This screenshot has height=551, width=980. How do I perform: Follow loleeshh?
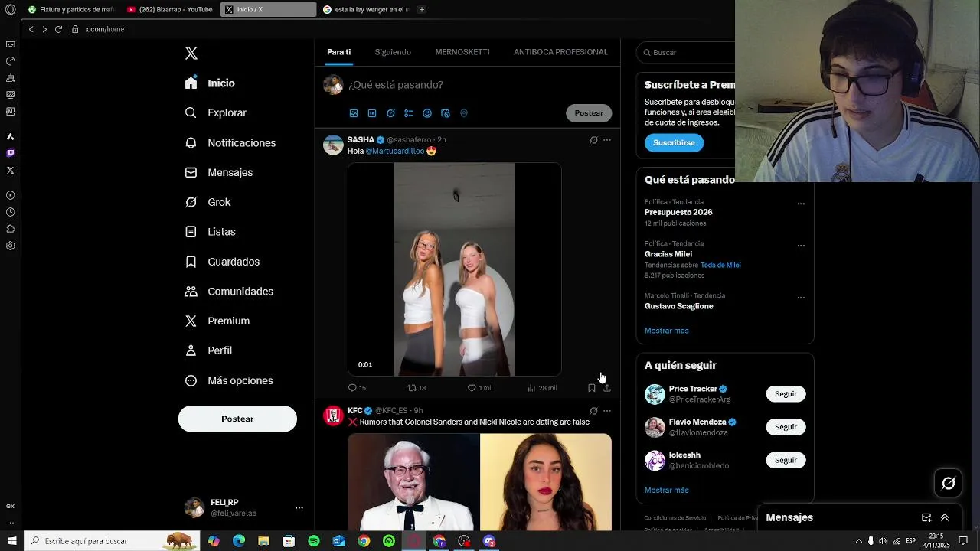786,460
